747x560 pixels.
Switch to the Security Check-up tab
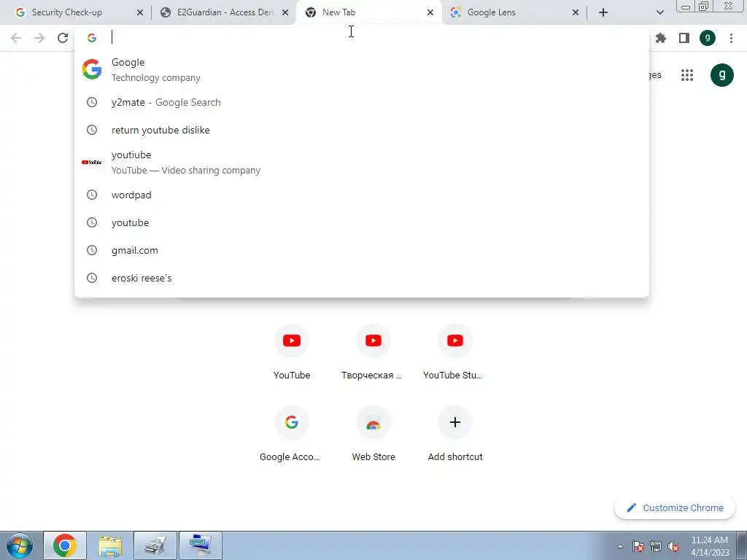(x=77, y=12)
